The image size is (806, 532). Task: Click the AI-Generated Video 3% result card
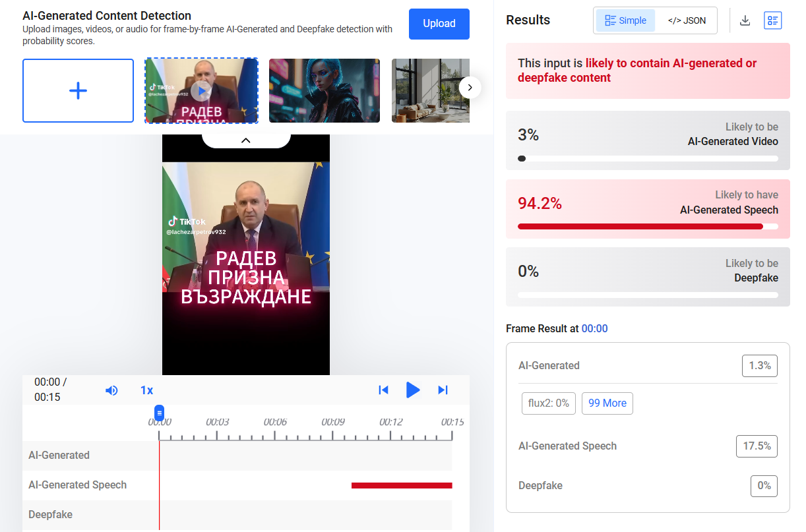pyautogui.click(x=648, y=140)
